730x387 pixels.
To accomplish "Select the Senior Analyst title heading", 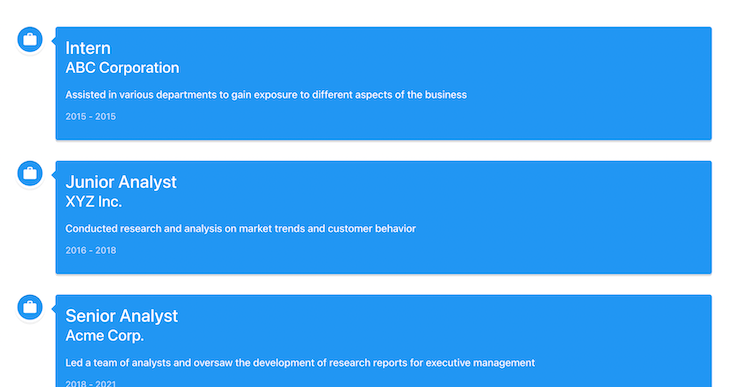I will click(122, 316).
